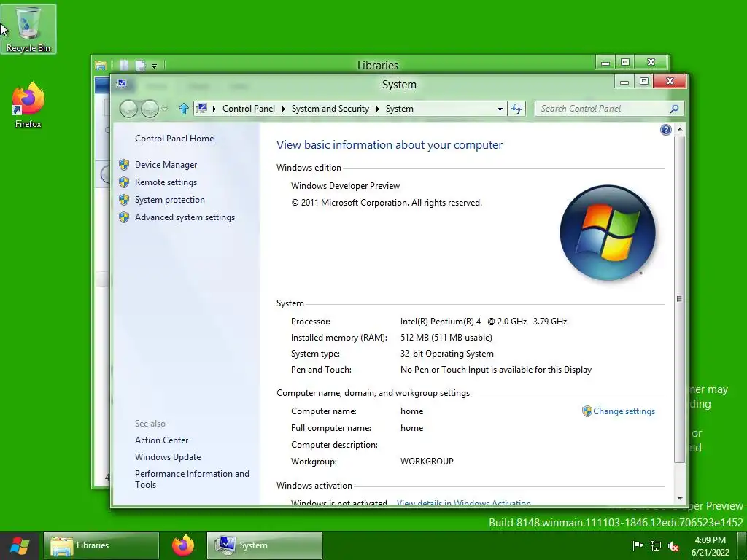Open Windows Update link
The image size is (747, 560).
click(168, 457)
